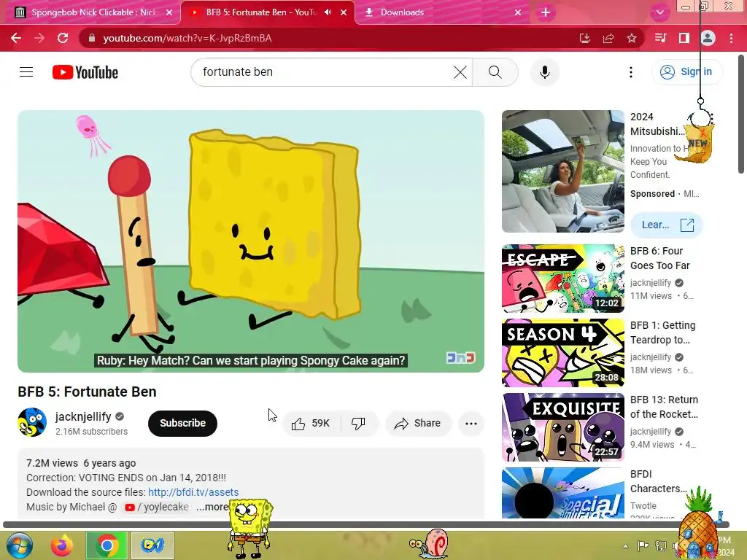Click the address bar URL

tap(187, 38)
